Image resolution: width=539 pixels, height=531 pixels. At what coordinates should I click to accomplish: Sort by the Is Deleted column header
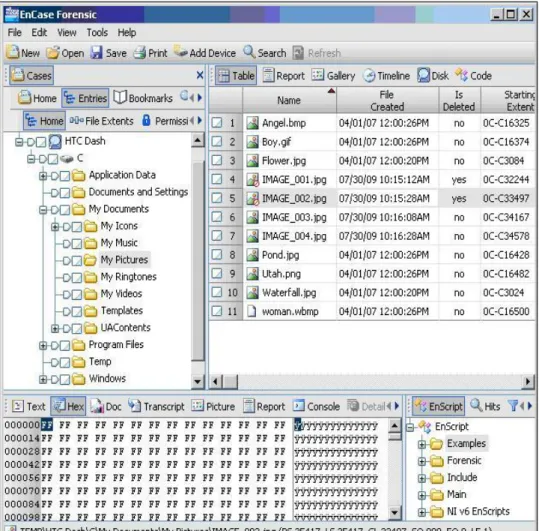click(459, 100)
